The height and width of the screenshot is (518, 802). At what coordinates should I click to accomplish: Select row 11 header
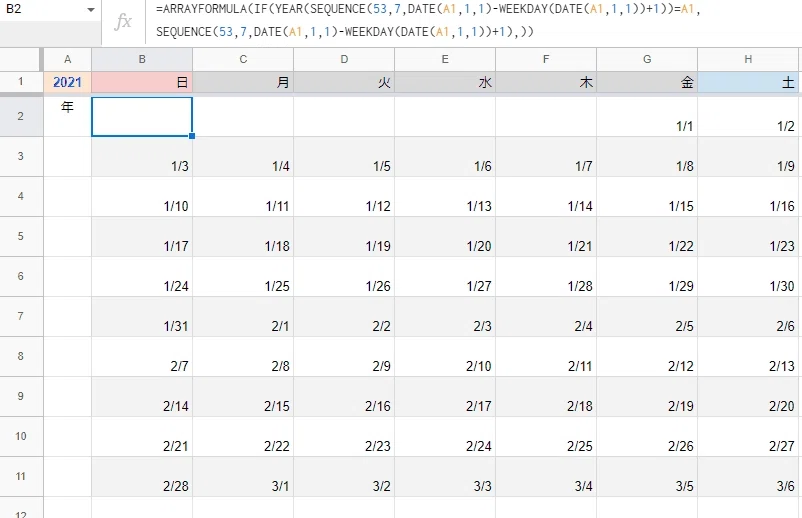tap(21, 477)
